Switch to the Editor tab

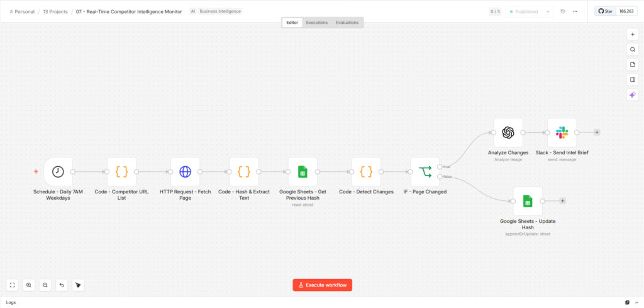point(292,23)
